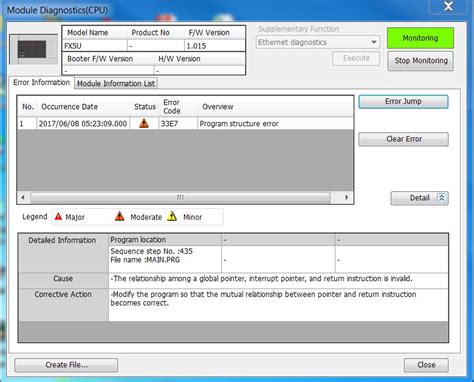The width and height of the screenshot is (474, 382).
Task: Click the yellow Minor legend icon
Action: pyautogui.click(x=172, y=216)
